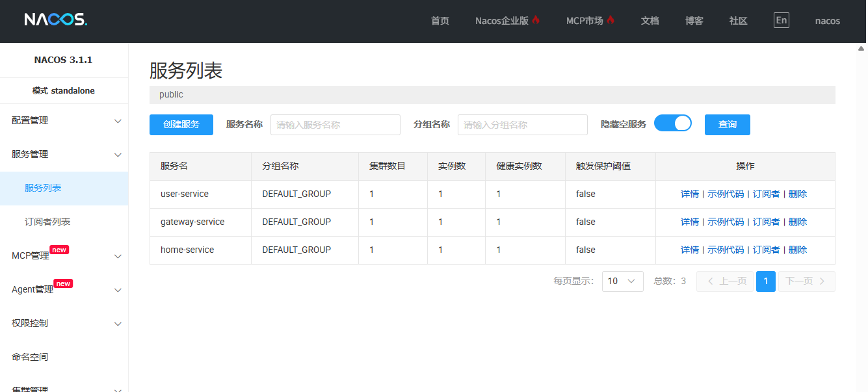Click the 创建服务 button
Viewport: 868px width, 392px height.
[181, 125]
